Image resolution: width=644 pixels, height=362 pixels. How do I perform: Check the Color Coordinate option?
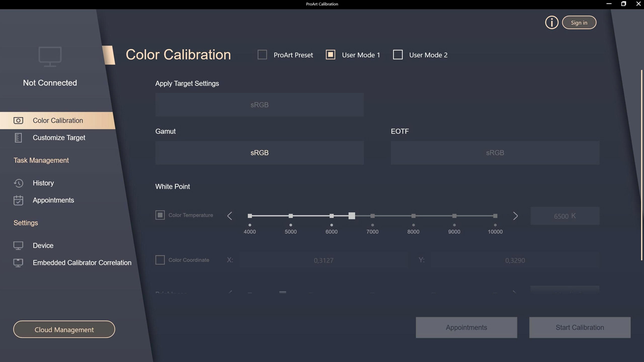click(160, 260)
